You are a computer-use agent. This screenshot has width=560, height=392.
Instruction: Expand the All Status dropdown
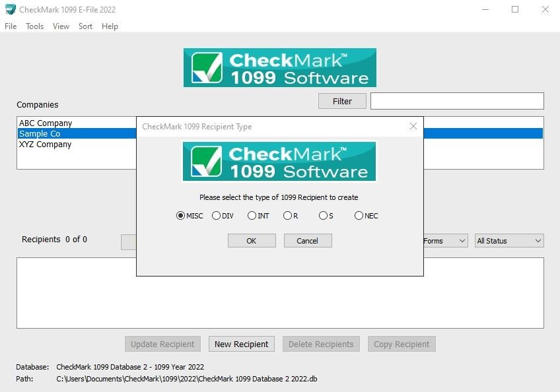(508, 241)
